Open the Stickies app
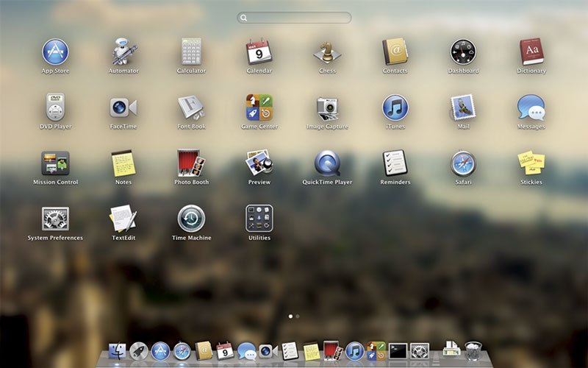 pyautogui.click(x=531, y=163)
